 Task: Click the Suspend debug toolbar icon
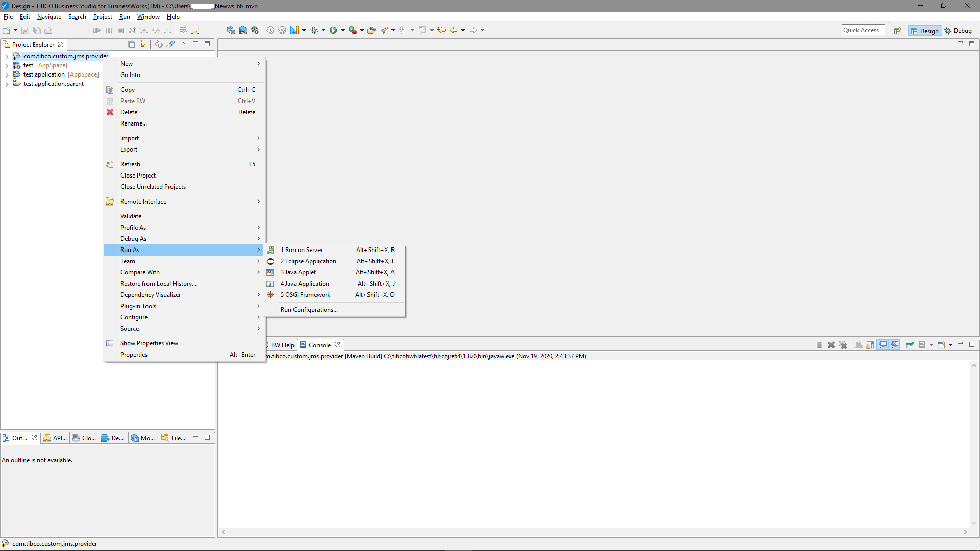(x=109, y=30)
